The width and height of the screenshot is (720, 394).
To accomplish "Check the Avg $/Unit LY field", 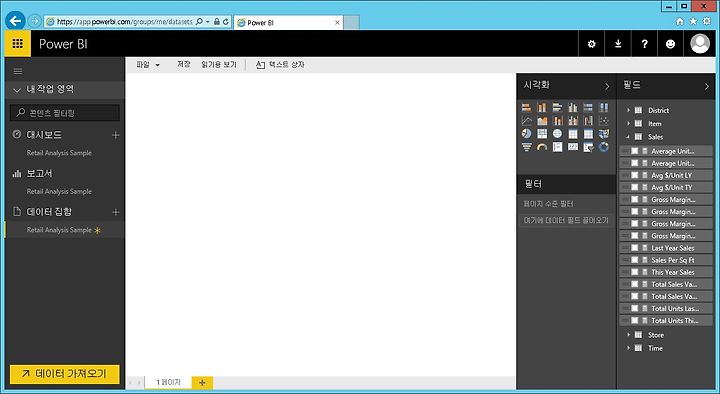I will [635, 175].
